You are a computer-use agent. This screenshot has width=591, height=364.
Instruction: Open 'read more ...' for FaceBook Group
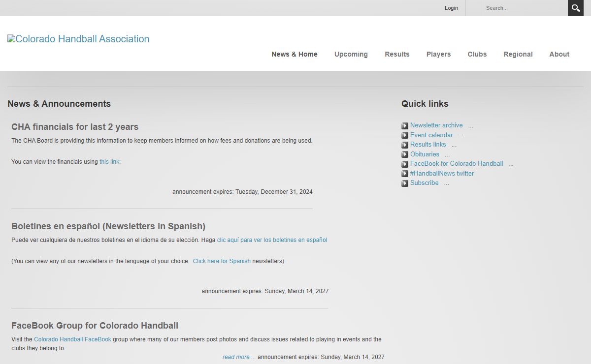(x=239, y=357)
